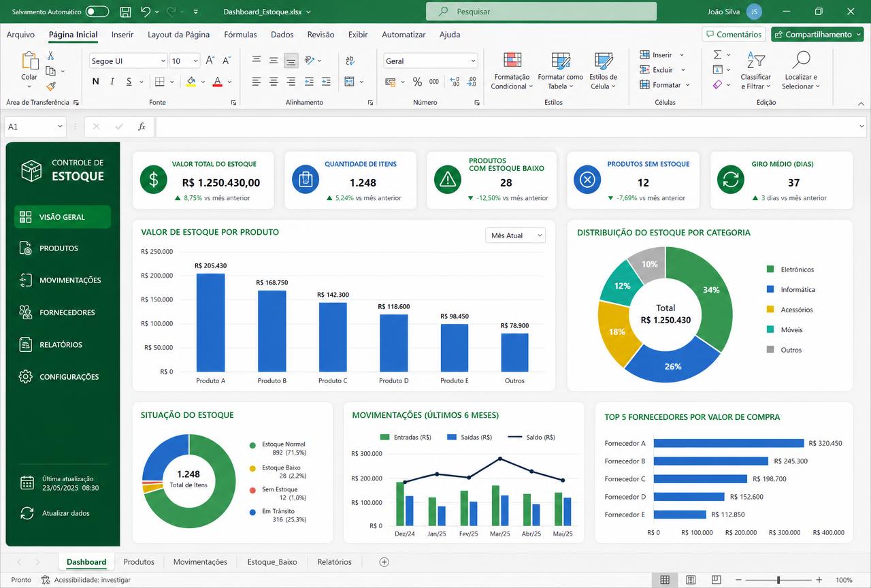Click Acessibilidade: investigar in status bar

[86, 580]
